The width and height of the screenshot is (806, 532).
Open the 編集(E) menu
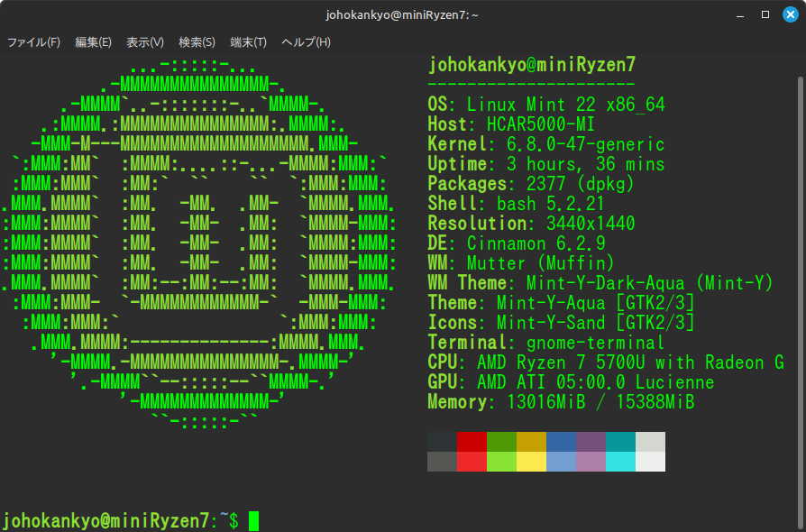point(93,42)
